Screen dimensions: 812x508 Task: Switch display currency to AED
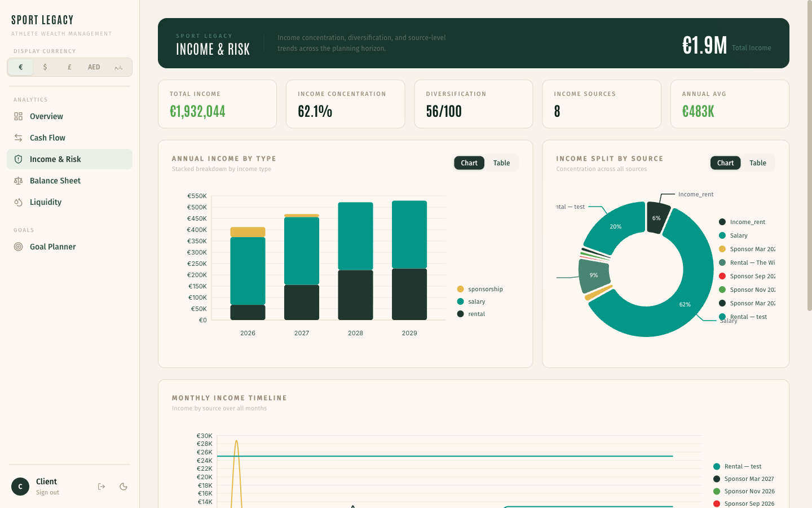pyautogui.click(x=94, y=67)
